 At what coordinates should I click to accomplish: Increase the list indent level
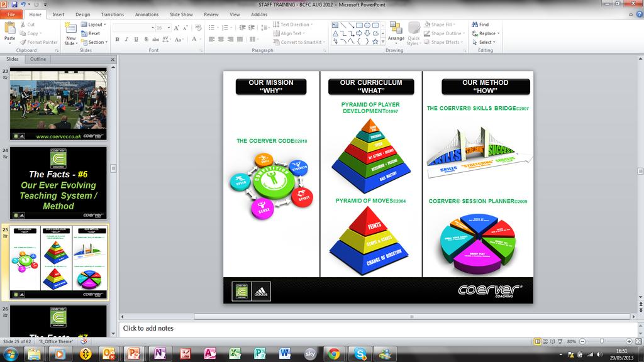pos(252,28)
